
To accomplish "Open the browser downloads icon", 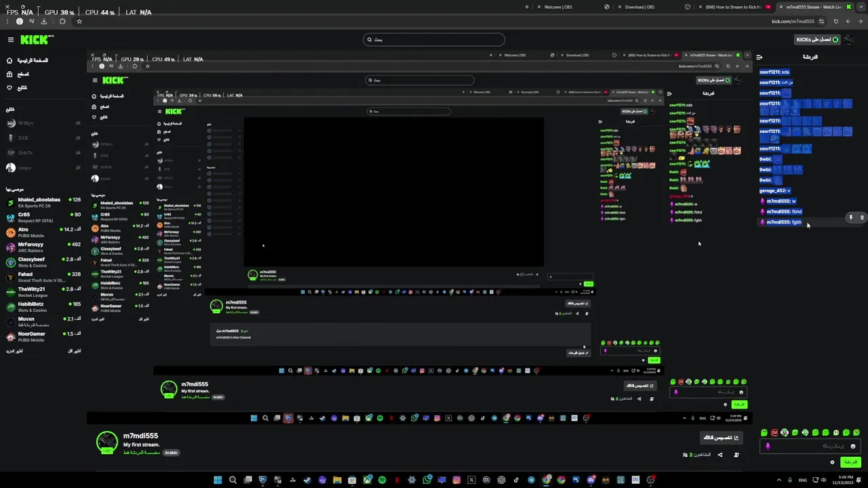I will [44, 21].
